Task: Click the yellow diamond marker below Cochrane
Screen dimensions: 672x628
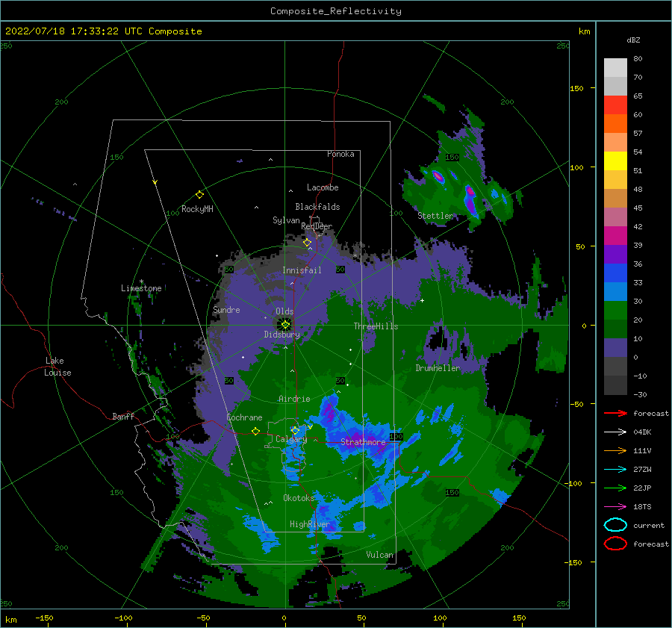Action: click(255, 431)
